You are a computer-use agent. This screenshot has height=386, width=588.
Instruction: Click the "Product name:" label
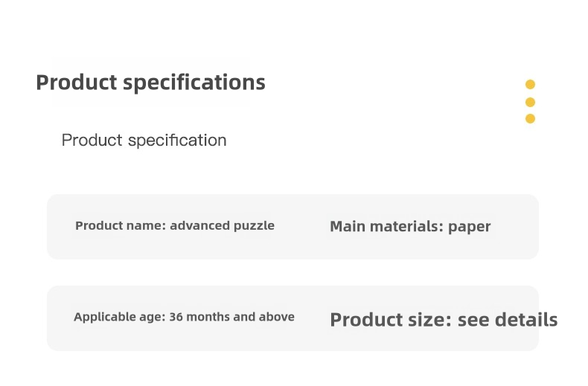coord(121,225)
